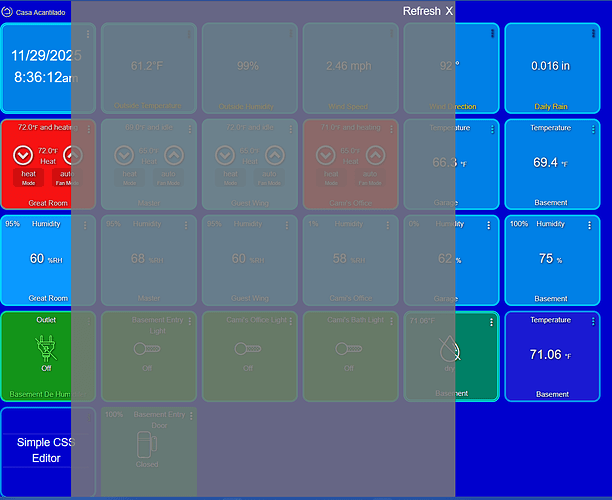Open Outside Humidity tile three-dot menu
This screenshot has height=500, width=612.
pyautogui.click(x=290, y=34)
